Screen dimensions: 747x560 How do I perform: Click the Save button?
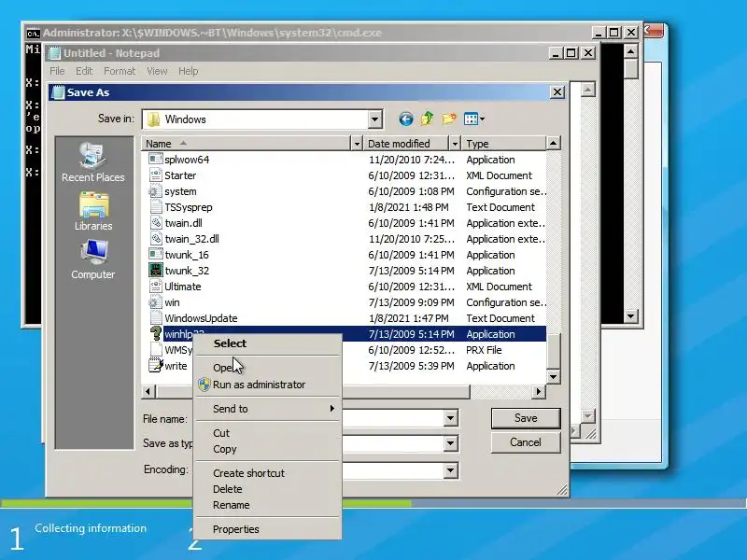[x=526, y=418]
